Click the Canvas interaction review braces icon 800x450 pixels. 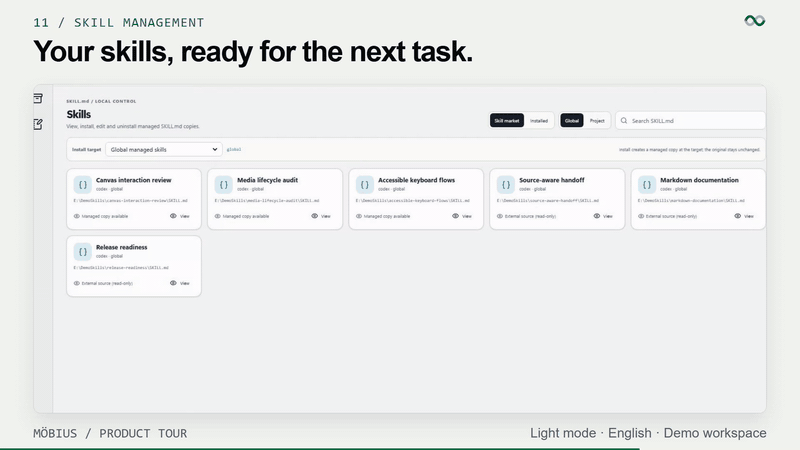tap(83, 185)
